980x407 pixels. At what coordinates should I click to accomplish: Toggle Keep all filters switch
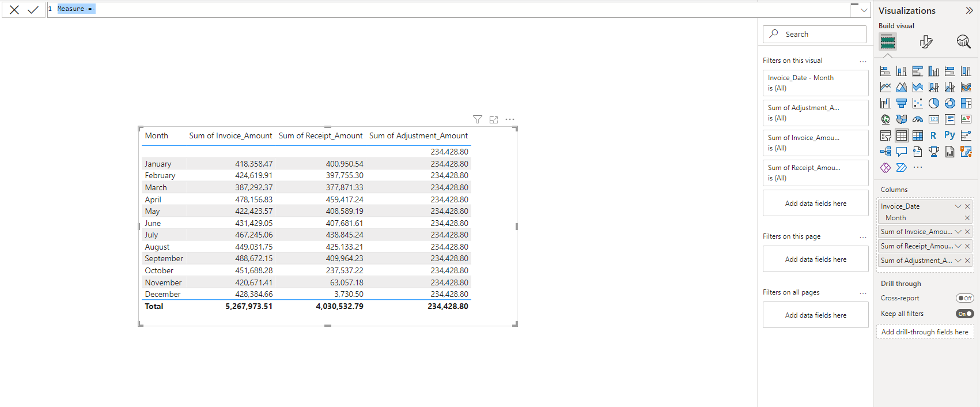(x=964, y=314)
